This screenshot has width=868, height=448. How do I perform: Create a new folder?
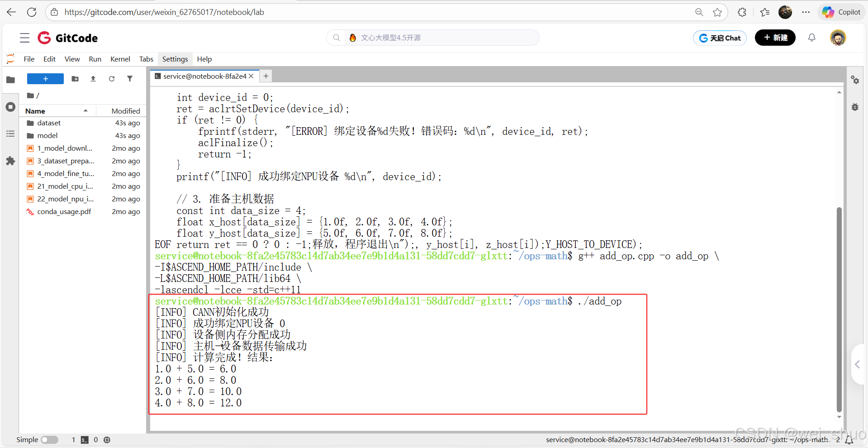[x=75, y=79]
